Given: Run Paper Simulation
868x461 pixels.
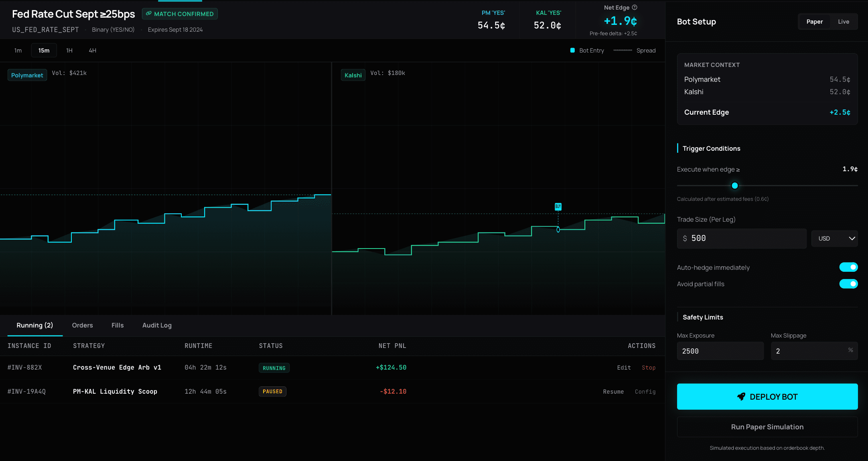Looking at the screenshot, I should pyautogui.click(x=767, y=427).
